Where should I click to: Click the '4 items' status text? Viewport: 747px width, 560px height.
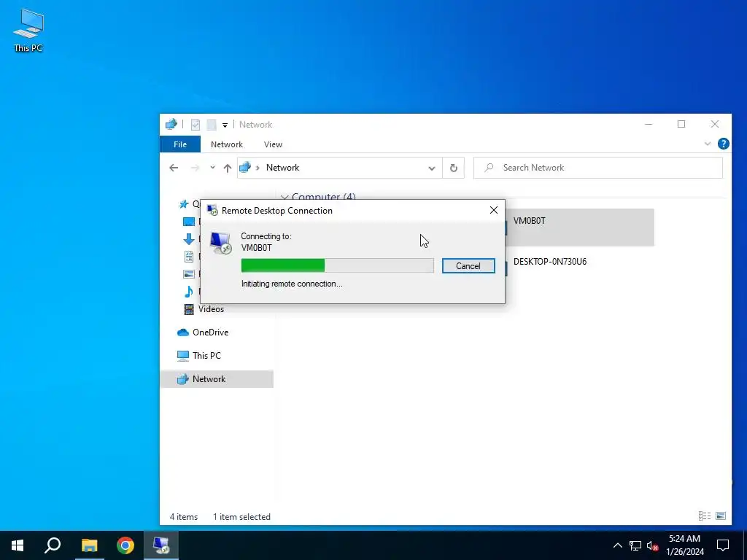[x=183, y=517]
